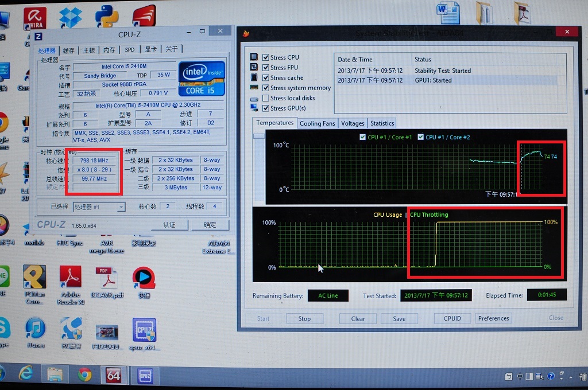Open the Python desktop shortcut
This screenshot has height=390, width=588.
107,16
